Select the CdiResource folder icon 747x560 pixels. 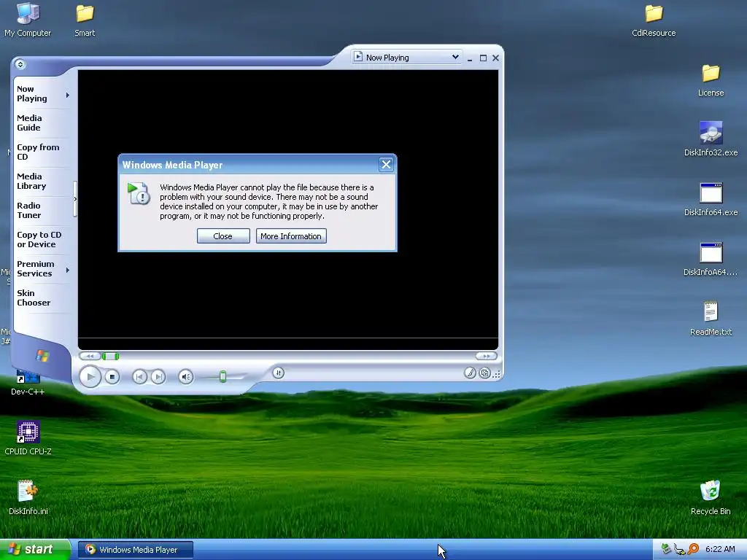(x=654, y=19)
